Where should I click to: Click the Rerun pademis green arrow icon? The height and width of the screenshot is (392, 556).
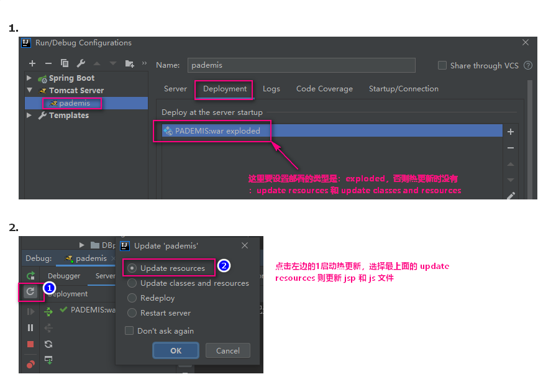31,276
